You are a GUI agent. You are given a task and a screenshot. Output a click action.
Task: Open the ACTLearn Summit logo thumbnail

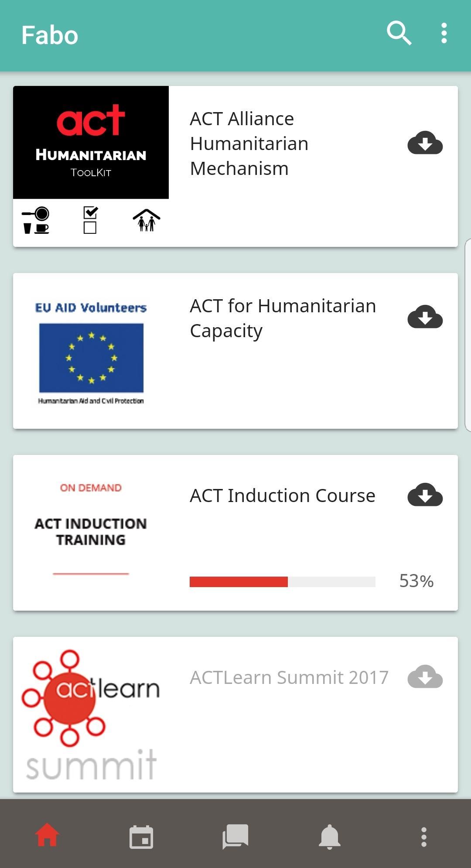click(91, 714)
